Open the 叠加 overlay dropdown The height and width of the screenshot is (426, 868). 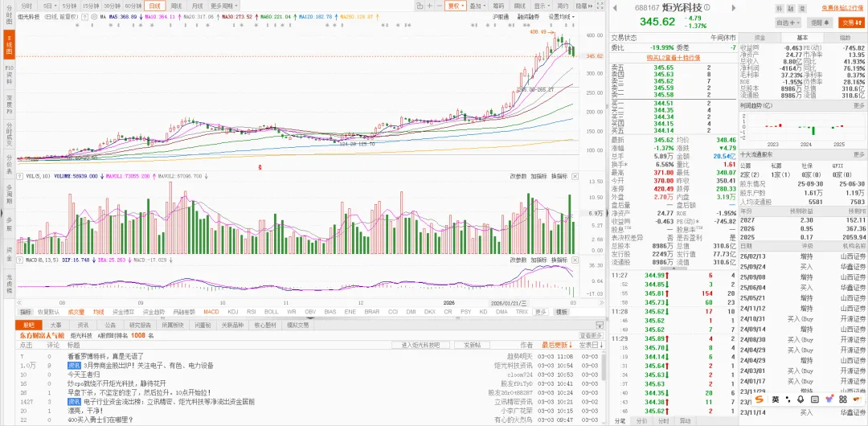point(477,6)
